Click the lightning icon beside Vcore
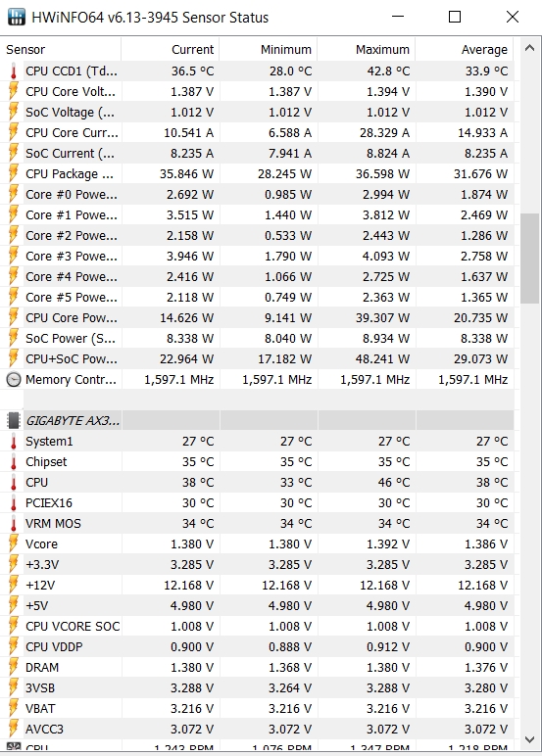The width and height of the screenshot is (542, 756). click(x=14, y=543)
